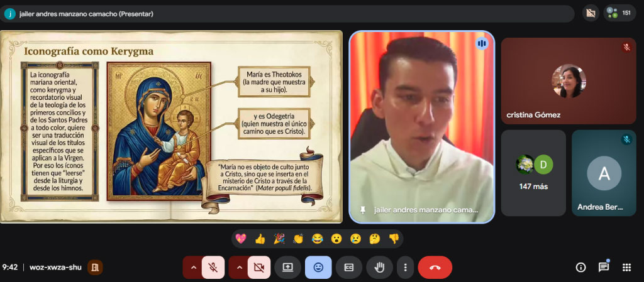This screenshot has width=644, height=282.
Task: Send the sparkling heart reaction
Action: point(241,239)
